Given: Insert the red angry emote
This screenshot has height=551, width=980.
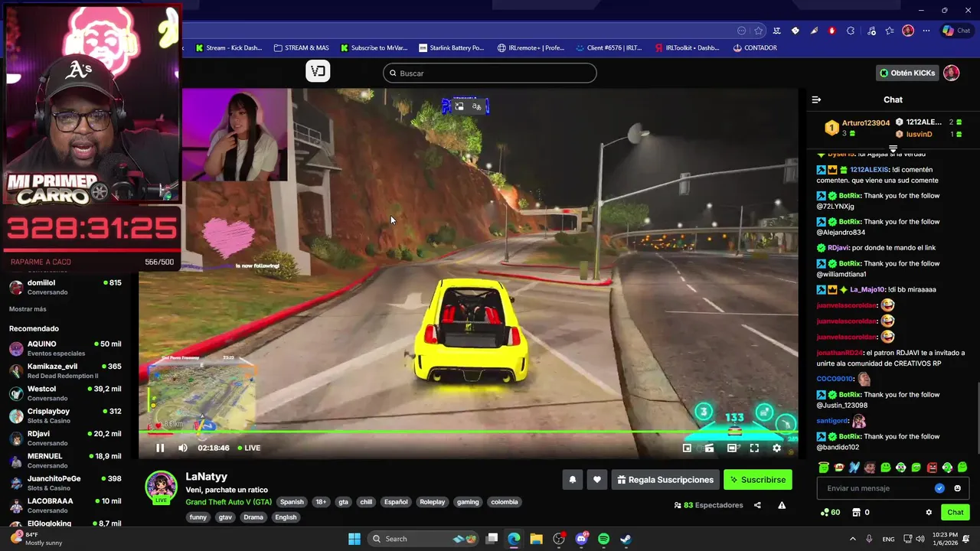Looking at the screenshot, I should tap(932, 467).
